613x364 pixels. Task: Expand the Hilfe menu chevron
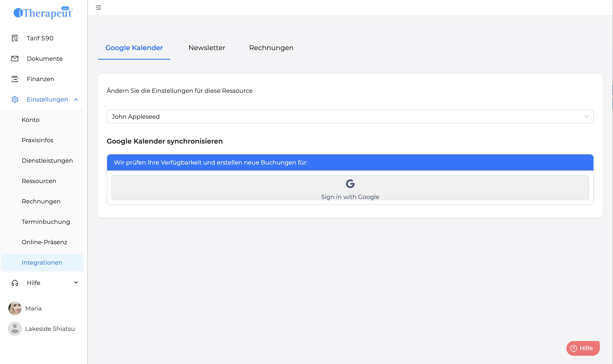pos(76,283)
